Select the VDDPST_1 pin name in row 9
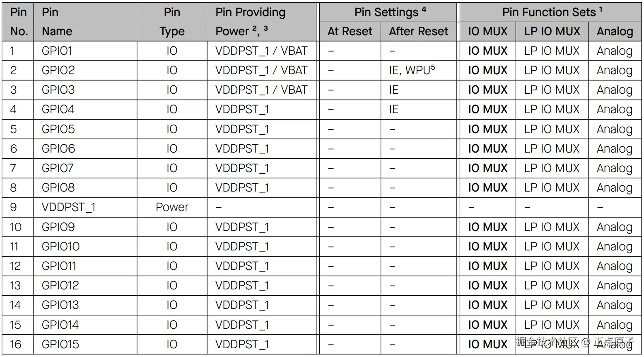 pos(68,207)
